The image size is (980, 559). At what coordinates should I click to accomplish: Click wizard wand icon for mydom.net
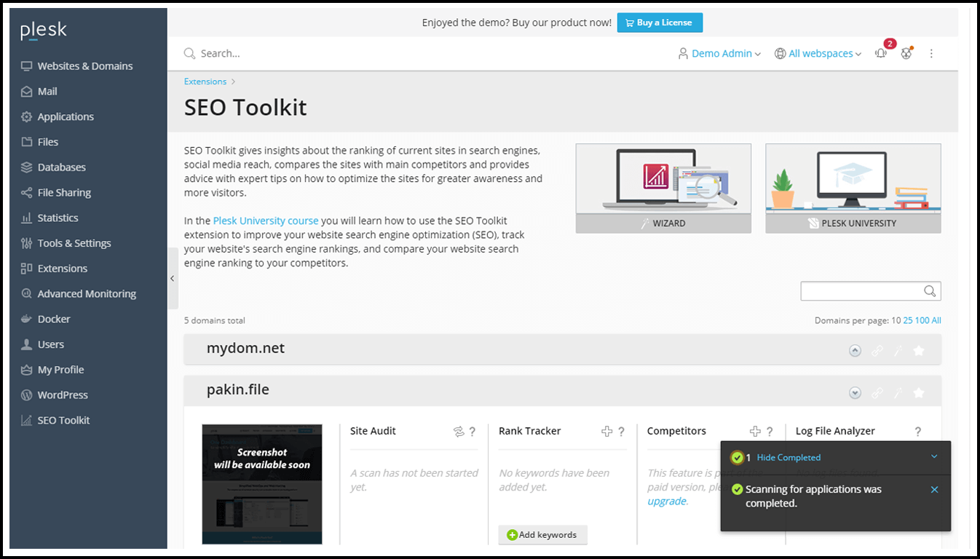898,351
